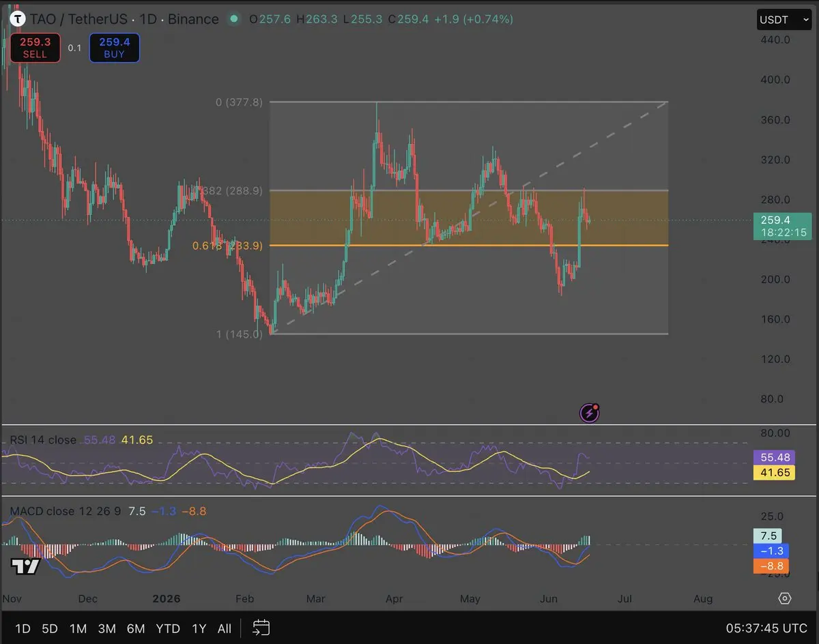Click the blue BUY 259.4 button

click(114, 48)
